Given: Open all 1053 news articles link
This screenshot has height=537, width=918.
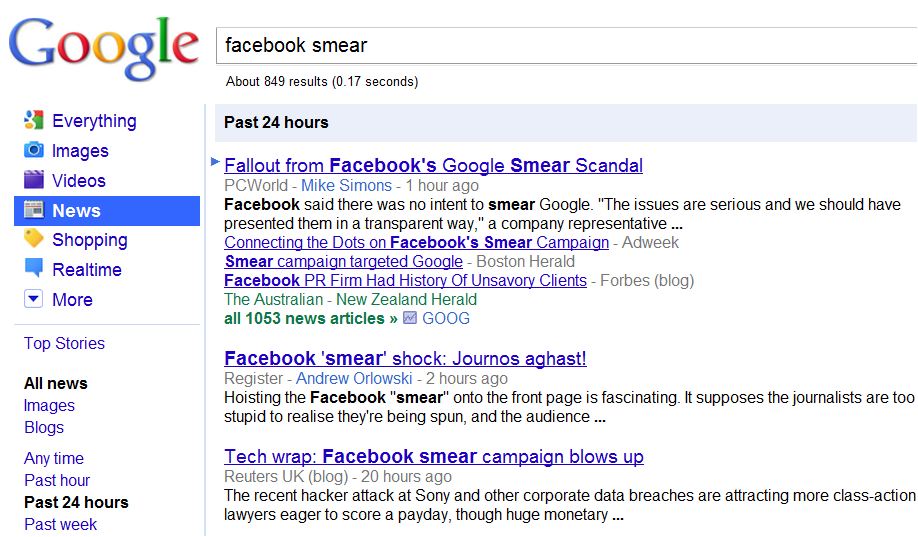Looking at the screenshot, I should tap(310, 318).
